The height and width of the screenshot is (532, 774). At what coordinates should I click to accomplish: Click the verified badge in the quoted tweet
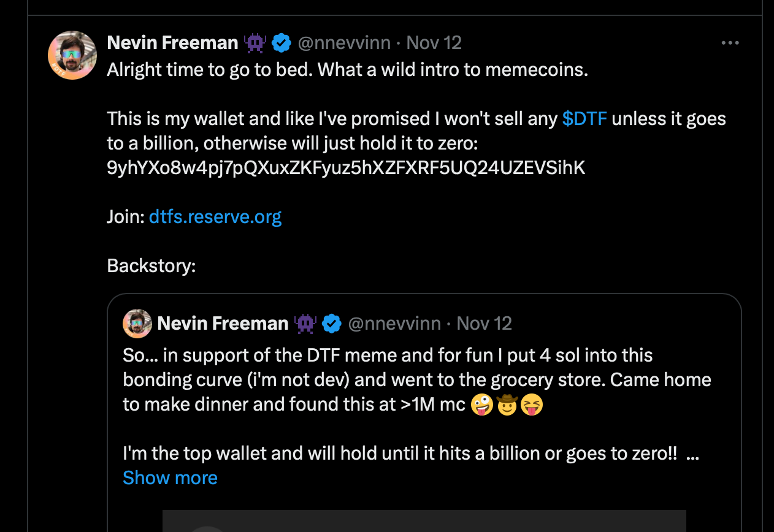332,324
